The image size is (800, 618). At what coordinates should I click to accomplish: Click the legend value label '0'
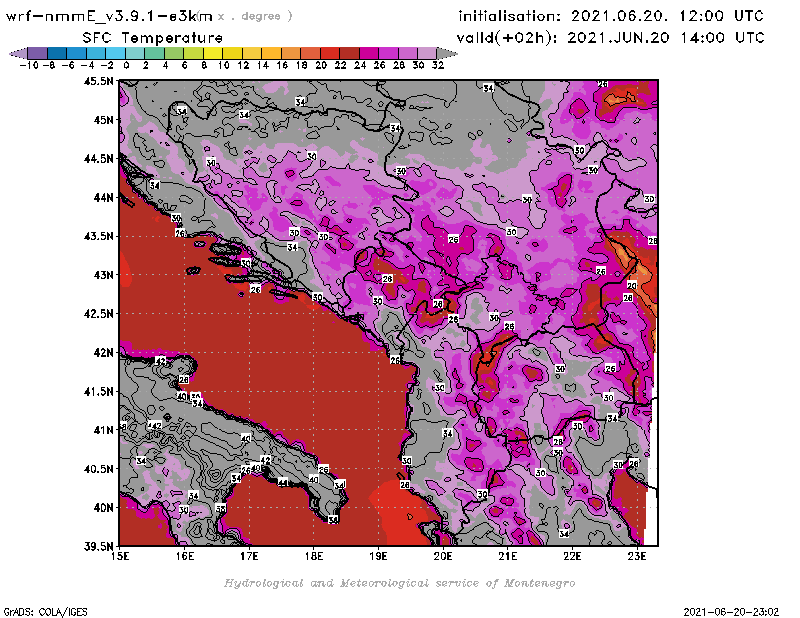pos(126,65)
